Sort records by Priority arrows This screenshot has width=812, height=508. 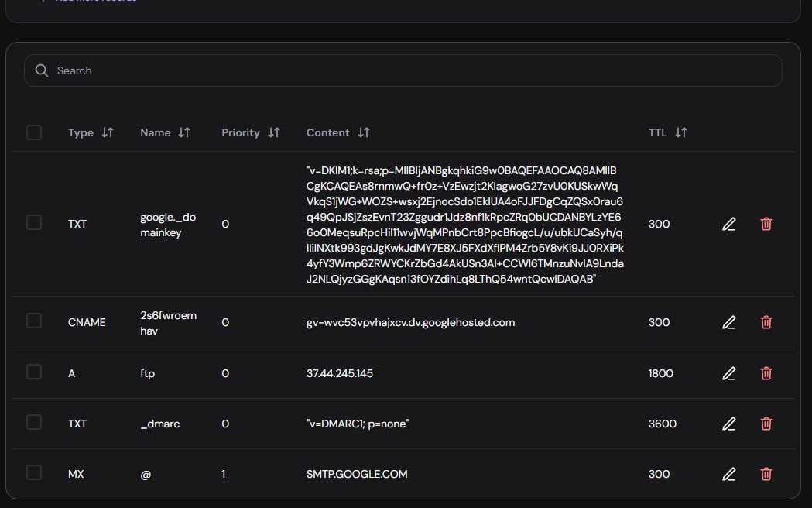274,132
